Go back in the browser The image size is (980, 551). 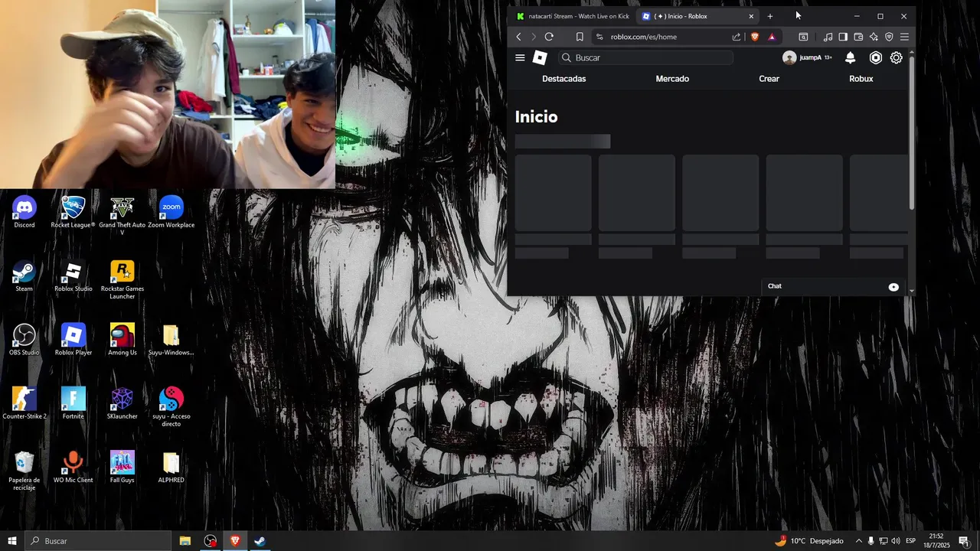[518, 37]
